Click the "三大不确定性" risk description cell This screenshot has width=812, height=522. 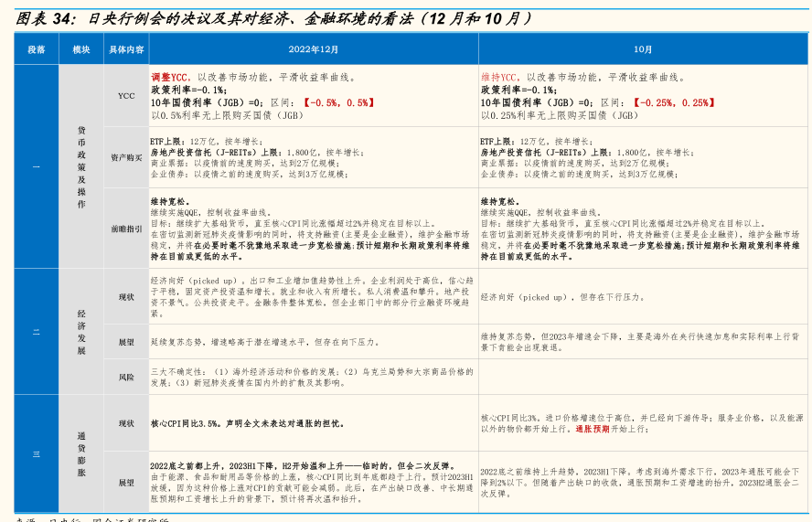coord(313,377)
